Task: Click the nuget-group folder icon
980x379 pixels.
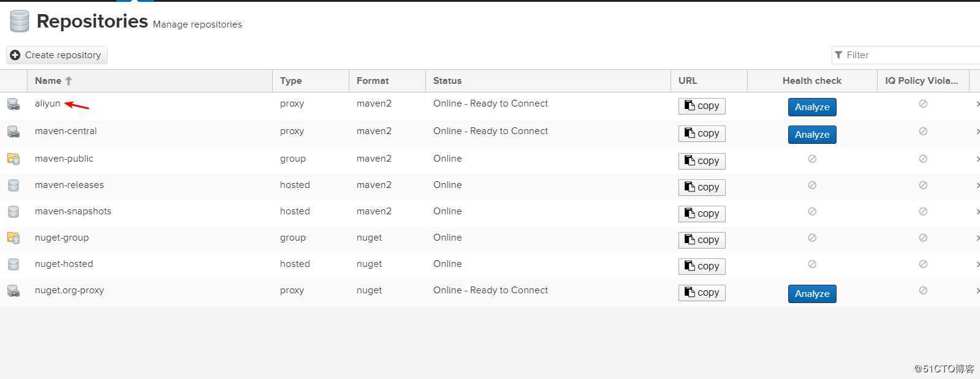Action: click(x=13, y=238)
